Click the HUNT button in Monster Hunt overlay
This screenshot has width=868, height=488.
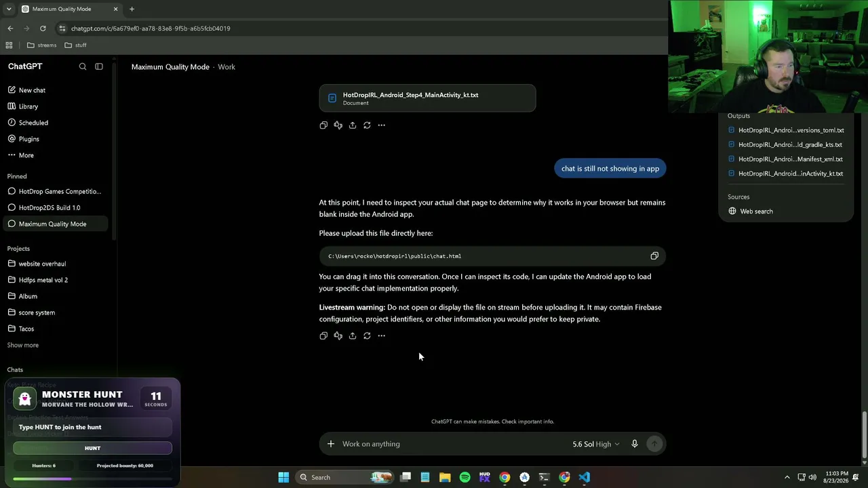(92, 448)
